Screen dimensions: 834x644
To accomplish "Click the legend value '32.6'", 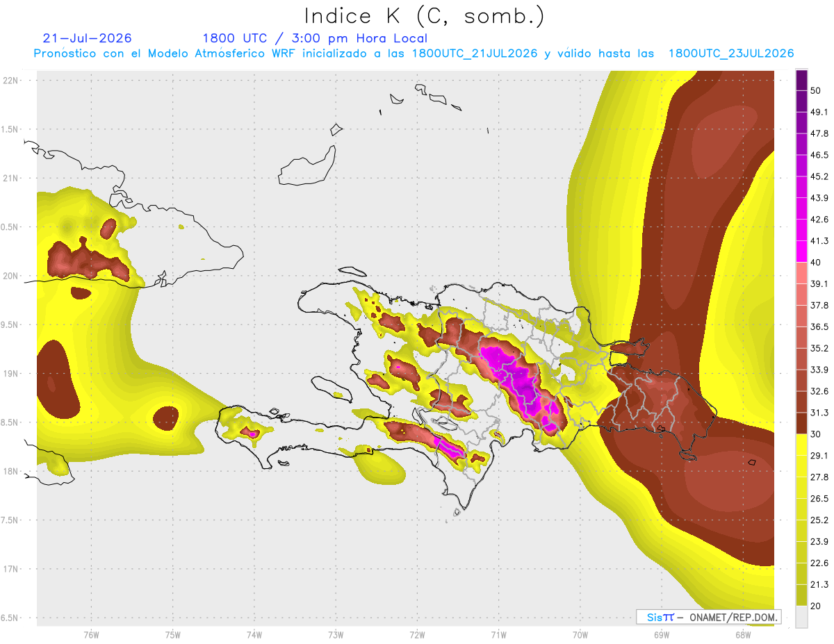I will 819,391.
